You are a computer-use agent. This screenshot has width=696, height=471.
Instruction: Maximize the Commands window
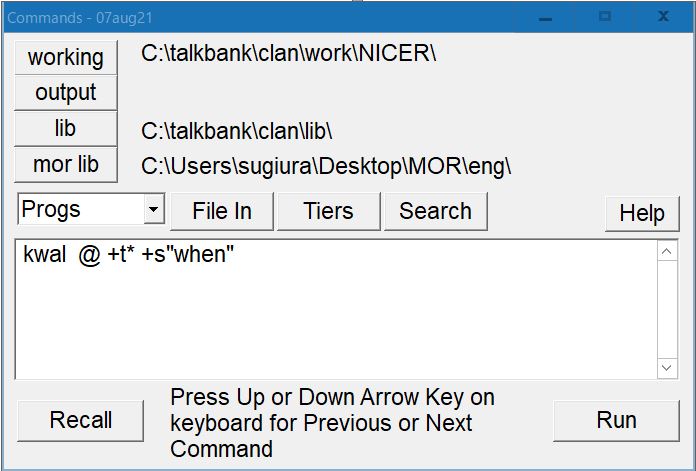pyautogui.click(x=604, y=17)
